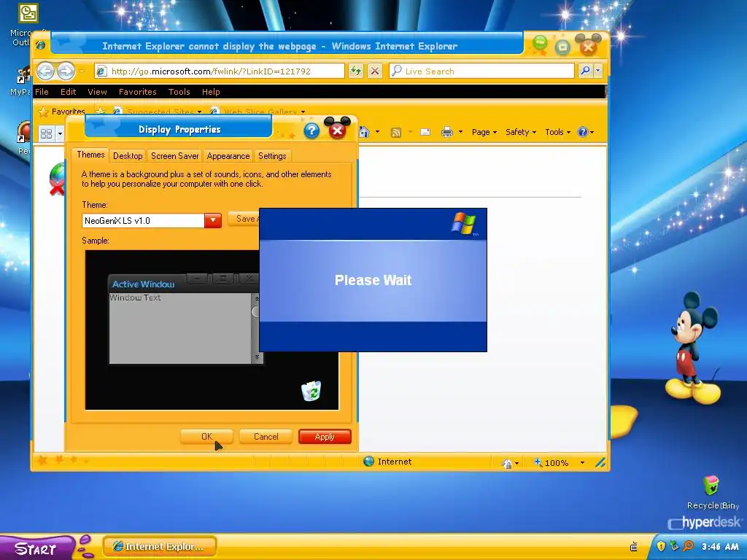Click the clock showing 3:46 AM
The height and width of the screenshot is (560, 747).
[x=720, y=547]
